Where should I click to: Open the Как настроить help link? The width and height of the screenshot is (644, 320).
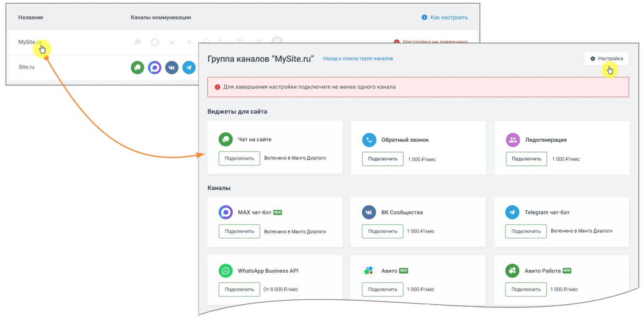(445, 17)
